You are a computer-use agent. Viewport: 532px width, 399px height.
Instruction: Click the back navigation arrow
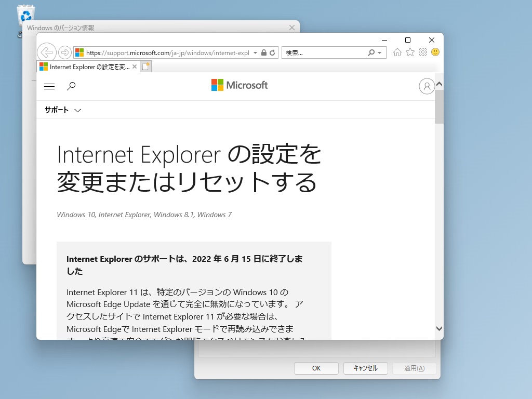coord(46,52)
